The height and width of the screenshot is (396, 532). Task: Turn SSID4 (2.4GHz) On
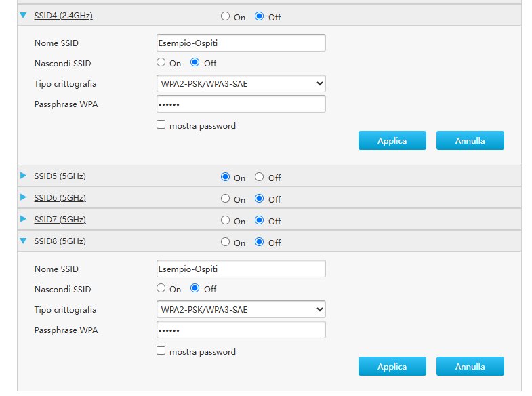point(226,16)
